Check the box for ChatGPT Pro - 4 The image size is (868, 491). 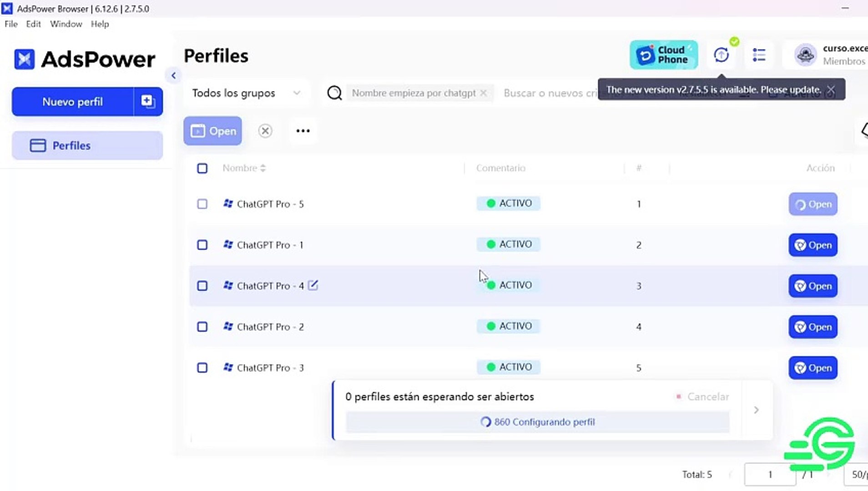[202, 286]
